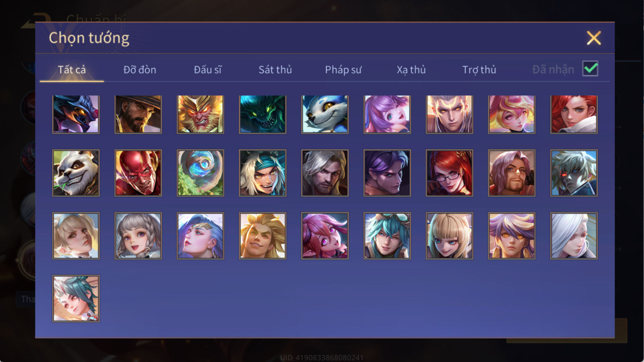Select the panda hero portrait
This screenshot has width=644, height=362.
pos(76,173)
